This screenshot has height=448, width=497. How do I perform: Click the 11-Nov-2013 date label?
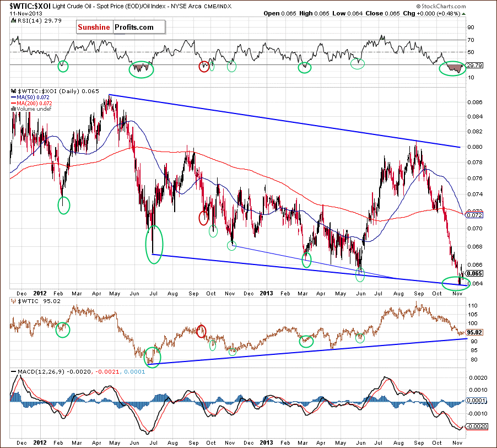point(26,14)
